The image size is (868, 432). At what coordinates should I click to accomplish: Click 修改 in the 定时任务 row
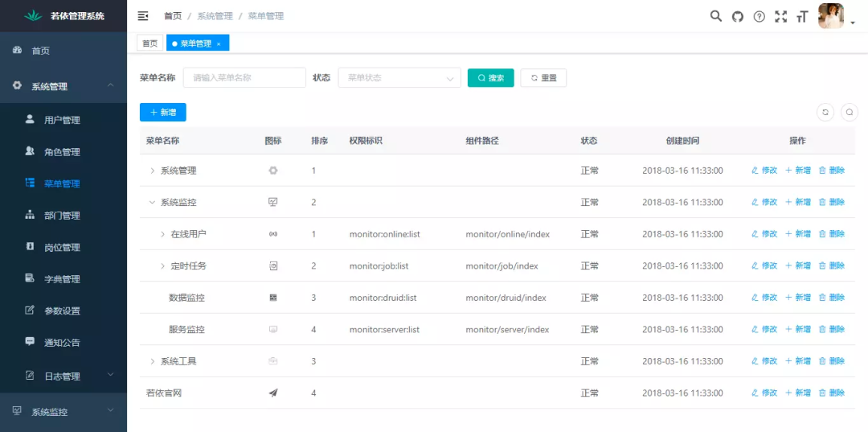764,265
